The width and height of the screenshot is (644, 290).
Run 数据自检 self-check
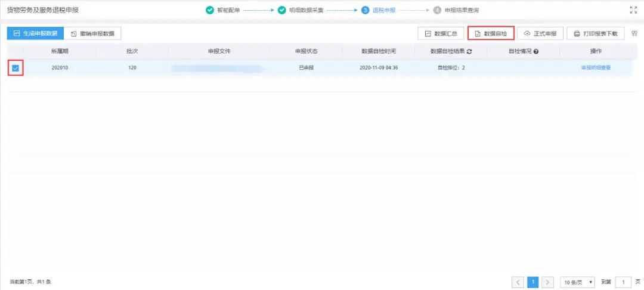point(491,33)
